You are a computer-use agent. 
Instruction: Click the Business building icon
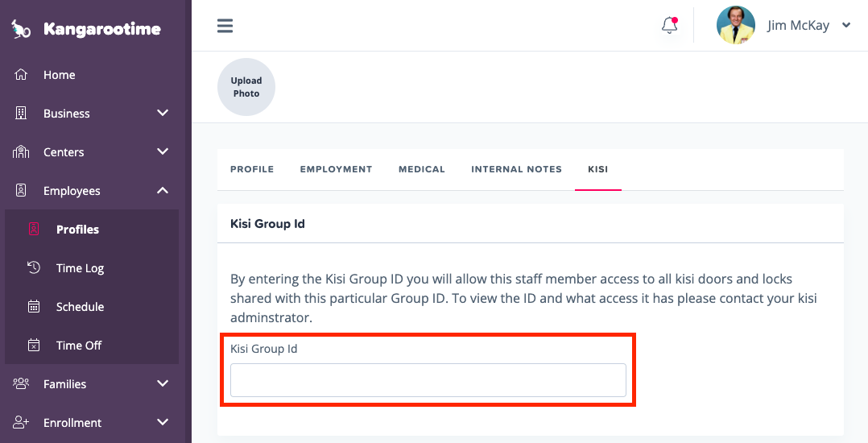pos(22,114)
